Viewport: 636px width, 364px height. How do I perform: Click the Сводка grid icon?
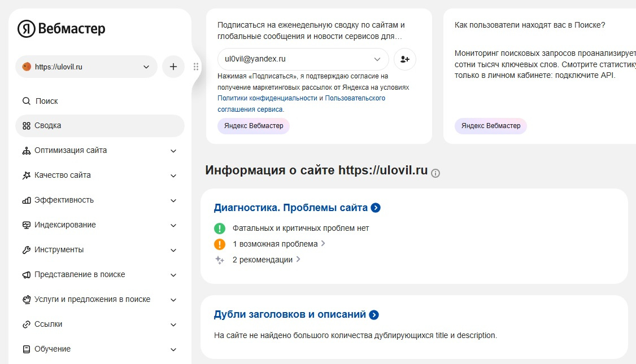pyautogui.click(x=27, y=126)
